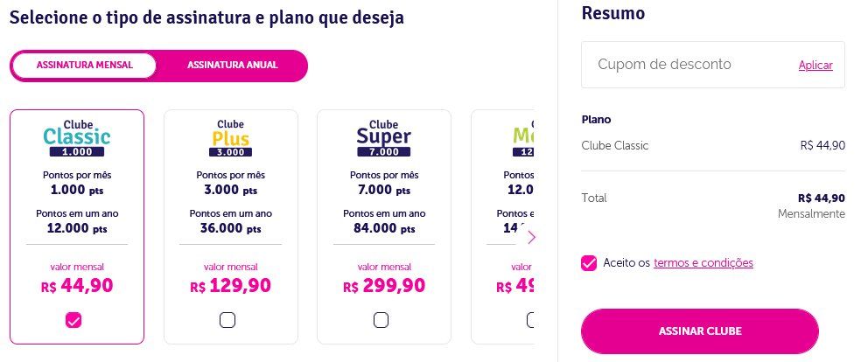Apply the discount coupon via Aplicar
This screenshot has width=868, height=362.
815,66
